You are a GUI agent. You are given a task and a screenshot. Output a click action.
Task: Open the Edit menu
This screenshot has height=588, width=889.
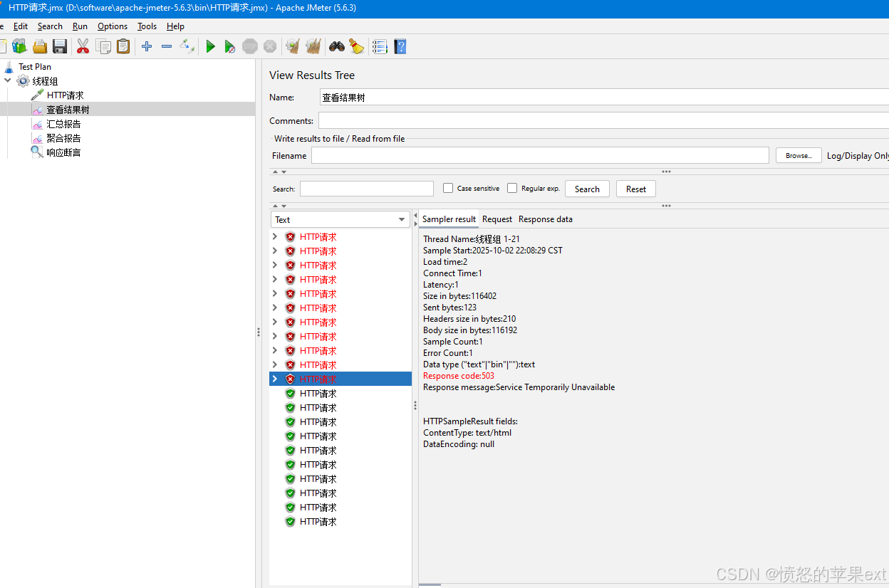pos(21,26)
